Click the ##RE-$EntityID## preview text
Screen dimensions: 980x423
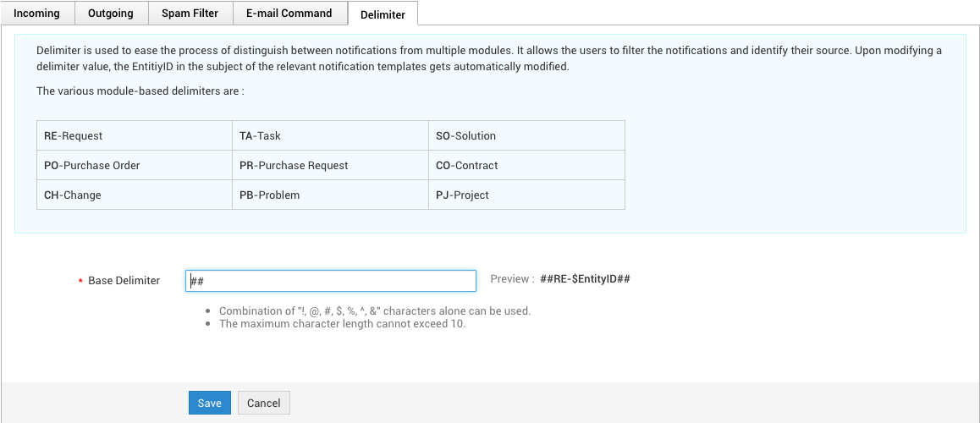585,279
